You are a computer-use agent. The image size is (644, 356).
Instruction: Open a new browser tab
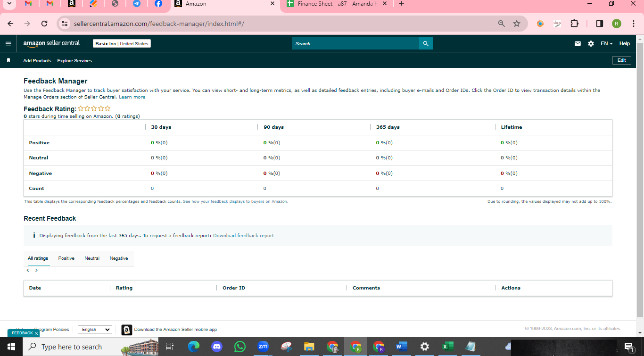coord(401,4)
